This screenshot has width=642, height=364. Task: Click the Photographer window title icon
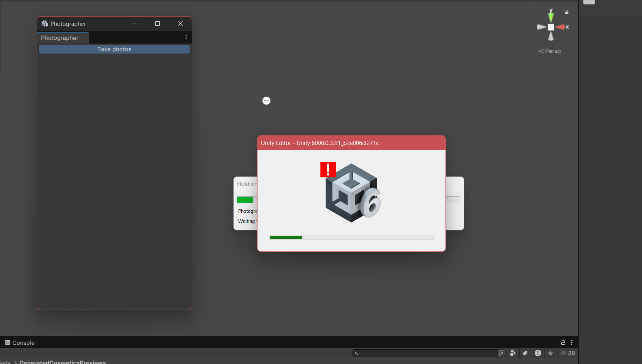click(45, 24)
